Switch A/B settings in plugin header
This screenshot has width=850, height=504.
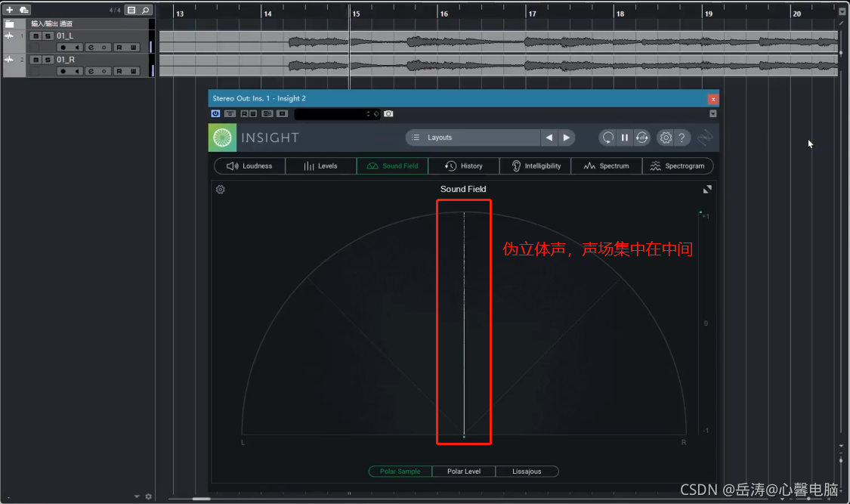pyautogui.click(x=267, y=114)
